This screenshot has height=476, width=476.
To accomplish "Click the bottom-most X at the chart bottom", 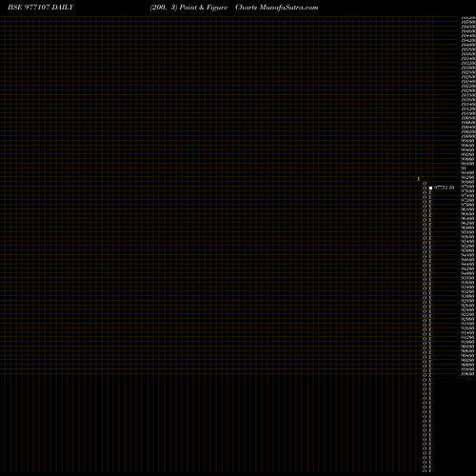I will (430, 471).
